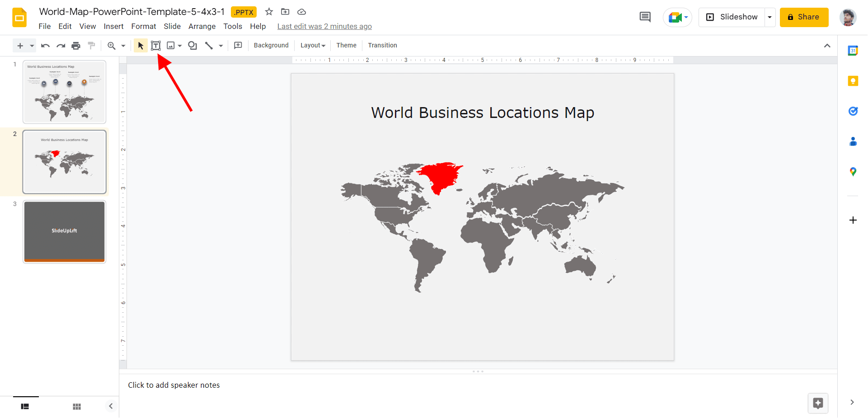
Task: Open Slideshow options dropdown arrow
Action: 769,17
